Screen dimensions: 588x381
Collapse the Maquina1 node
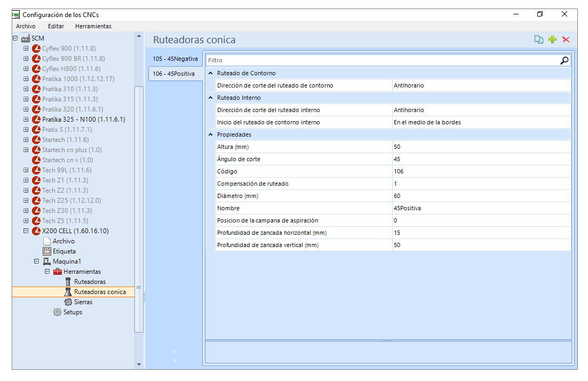pos(36,261)
